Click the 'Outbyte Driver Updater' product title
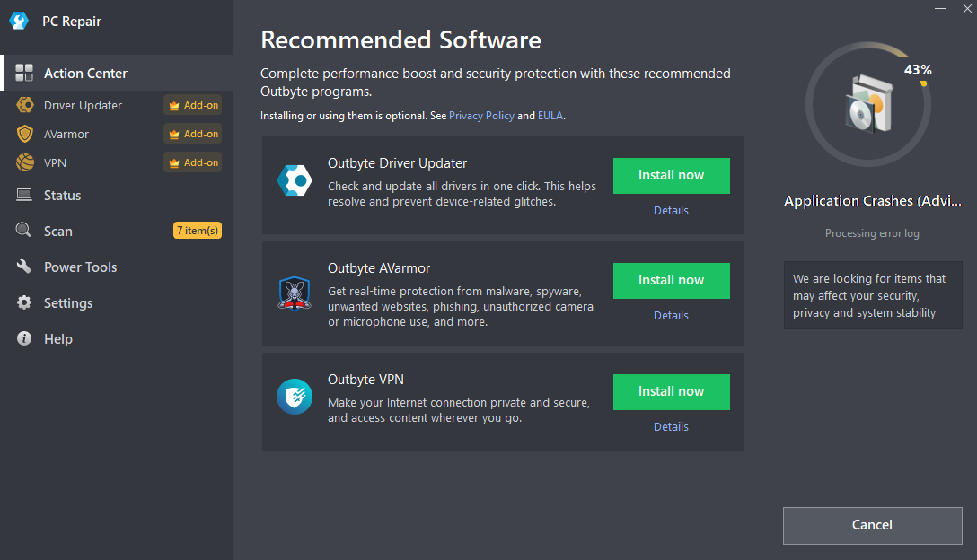The image size is (977, 560). click(397, 163)
